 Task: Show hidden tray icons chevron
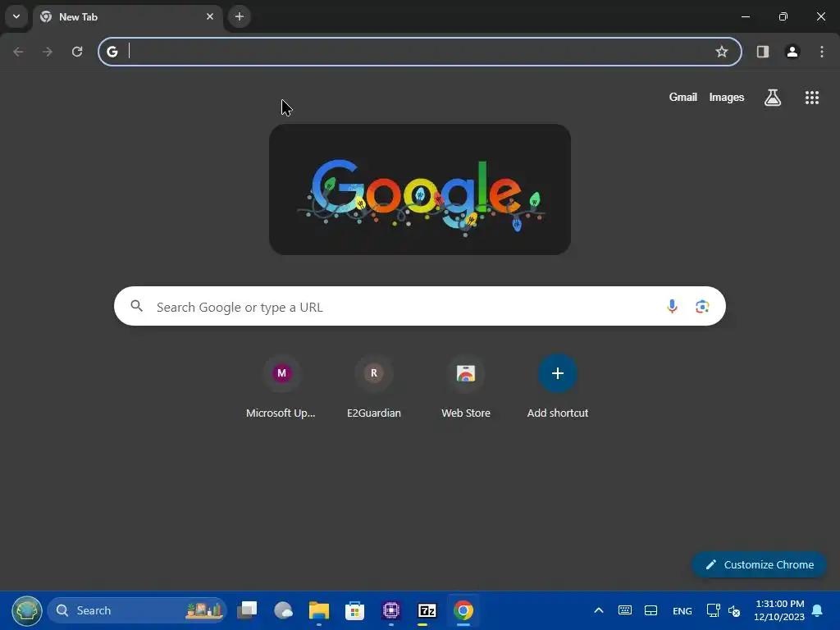click(x=599, y=610)
